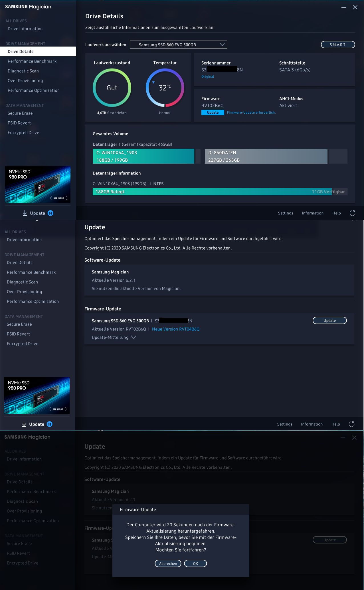The width and height of the screenshot is (364, 590).
Task: Click the Update button for the Samsung SSD 860 EVO firmware
Action: (x=330, y=320)
